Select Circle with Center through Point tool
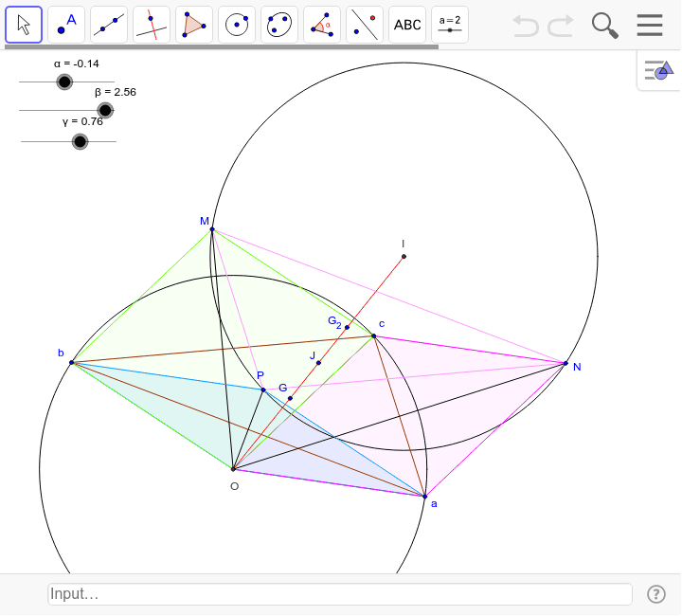 pos(237,25)
